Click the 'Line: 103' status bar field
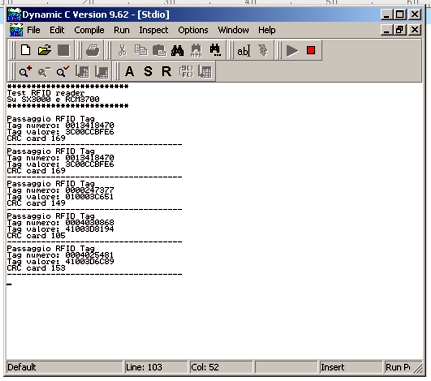Viewport: 431px width, 381px height. [155, 367]
